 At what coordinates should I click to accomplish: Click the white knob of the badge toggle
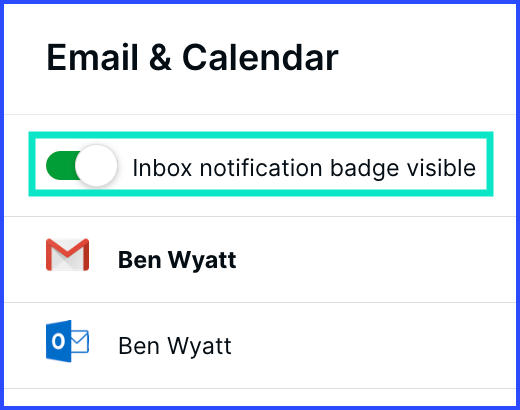96,166
